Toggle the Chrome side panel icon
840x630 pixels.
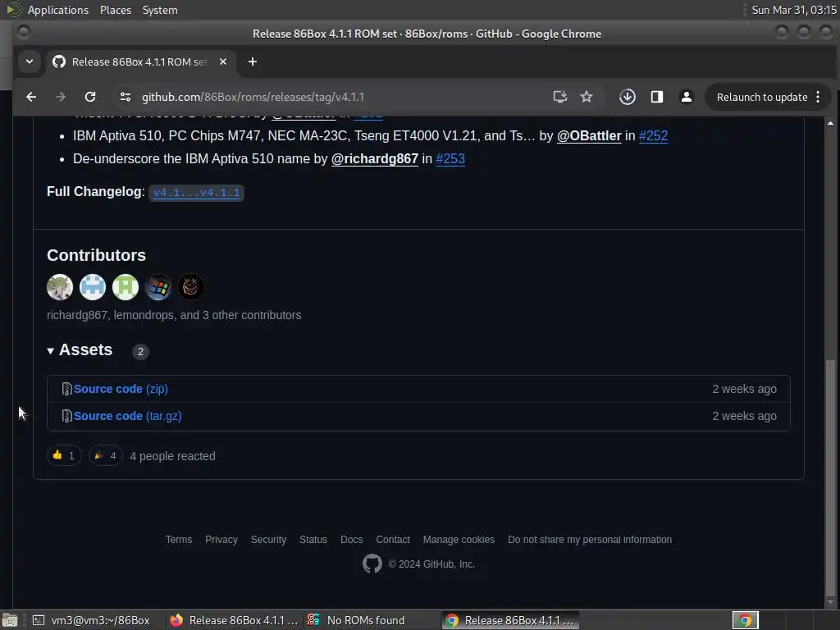click(x=657, y=97)
